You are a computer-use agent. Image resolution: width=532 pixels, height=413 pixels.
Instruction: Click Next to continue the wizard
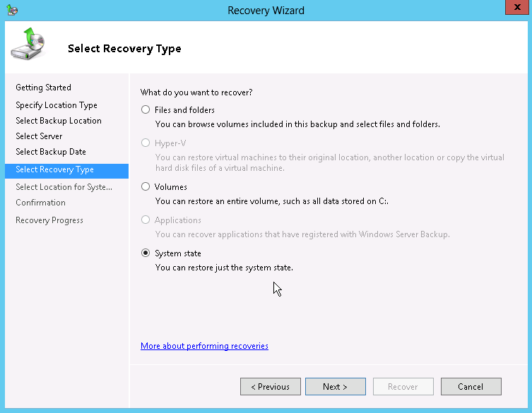point(335,387)
